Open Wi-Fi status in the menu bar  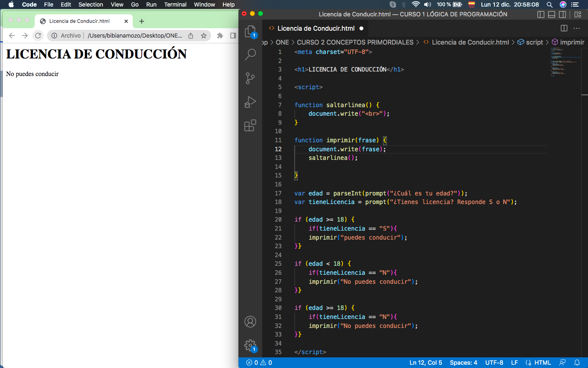pyautogui.click(x=416, y=4)
